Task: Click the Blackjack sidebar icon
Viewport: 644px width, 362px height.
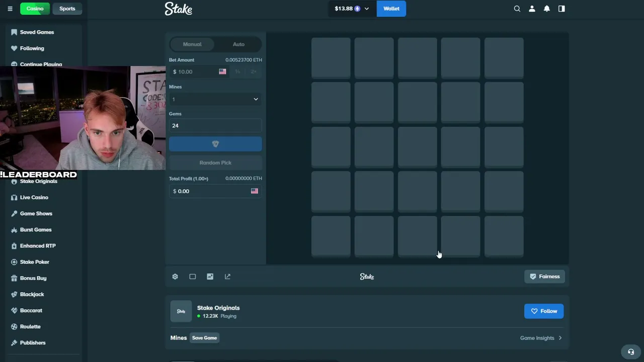Action: [x=14, y=294]
